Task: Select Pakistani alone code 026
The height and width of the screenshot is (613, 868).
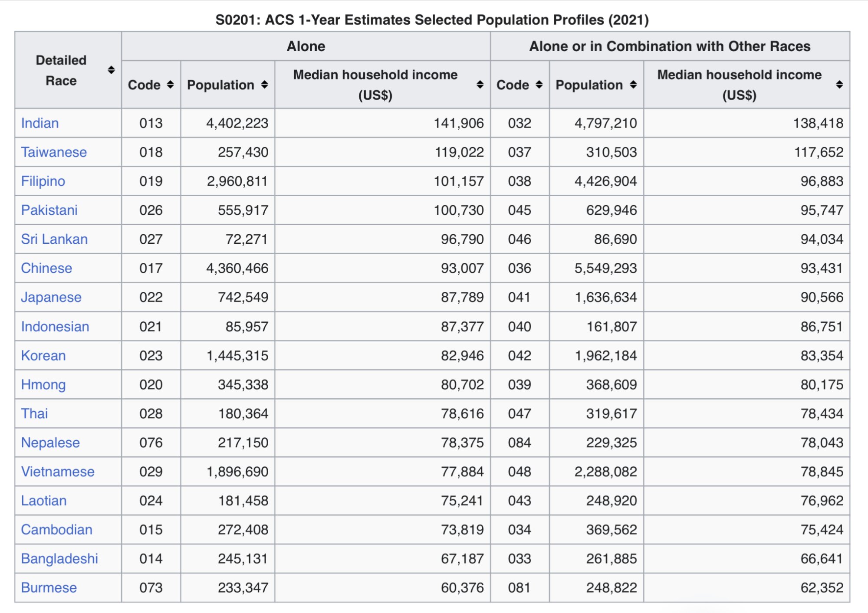Action: 151,210
